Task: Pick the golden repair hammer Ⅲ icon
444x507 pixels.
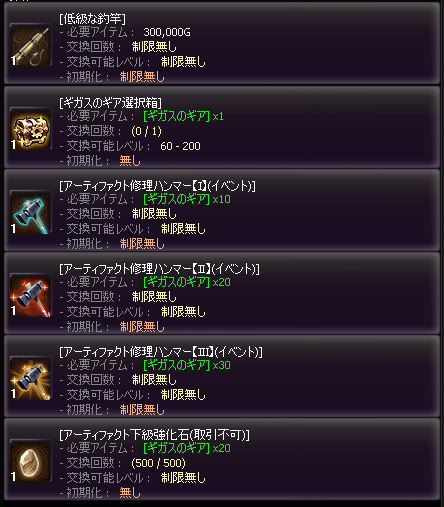Action: pyautogui.click(x=30, y=379)
